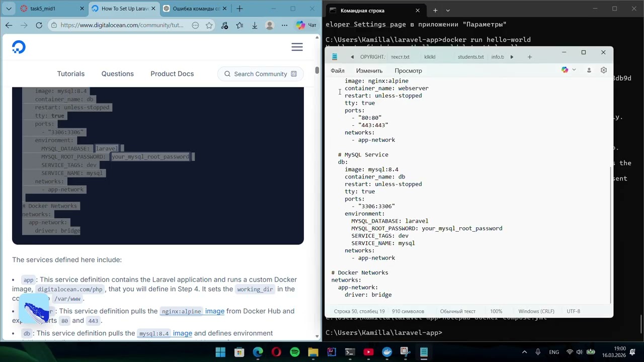Open File Explorer from the taskbar

pos(313,352)
